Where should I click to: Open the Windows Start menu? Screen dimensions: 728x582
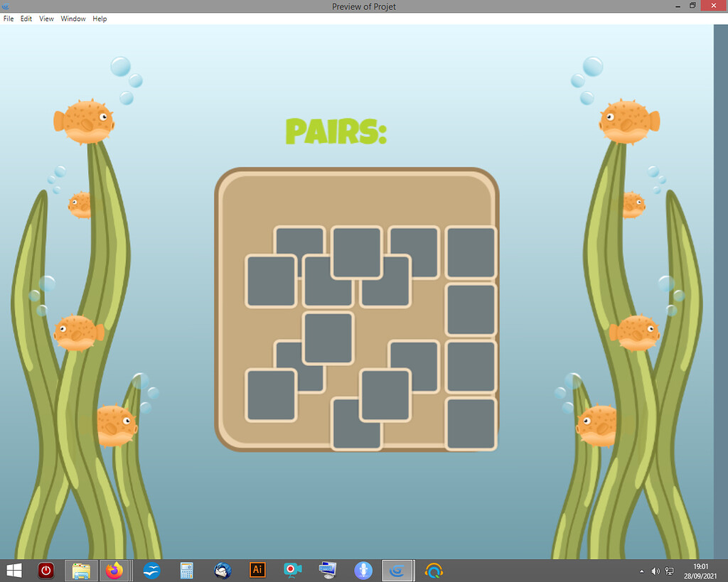pyautogui.click(x=14, y=570)
